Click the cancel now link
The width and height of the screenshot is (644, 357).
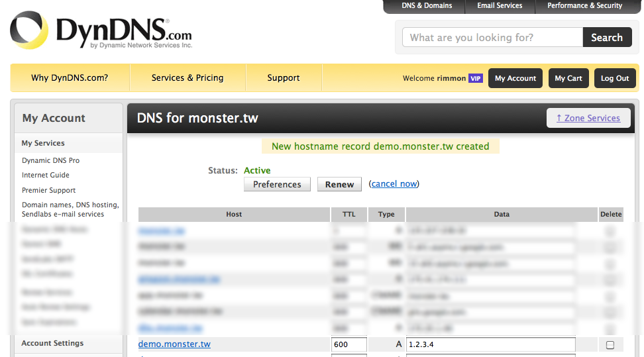(x=394, y=183)
